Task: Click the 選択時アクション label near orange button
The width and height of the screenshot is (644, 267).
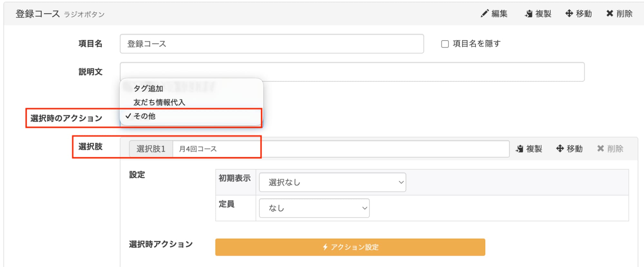Action: click(x=161, y=244)
